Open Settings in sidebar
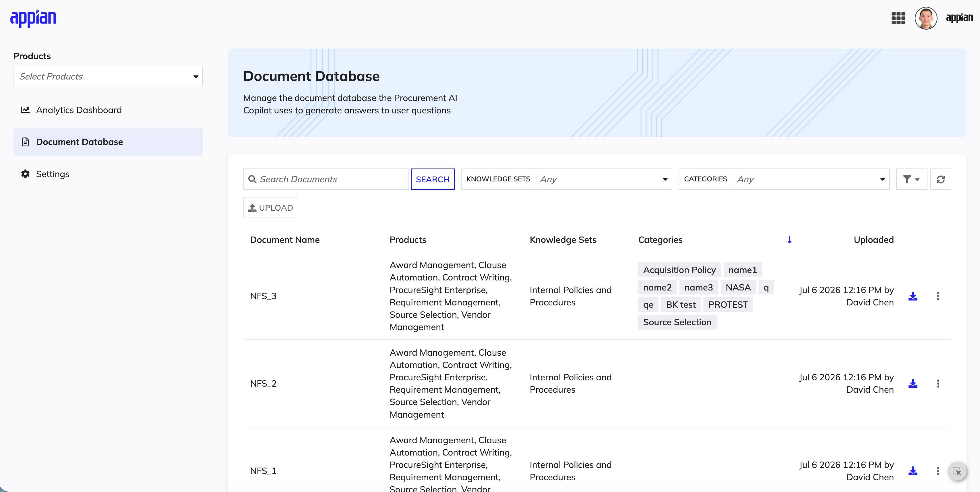The image size is (980, 492). click(x=108, y=174)
